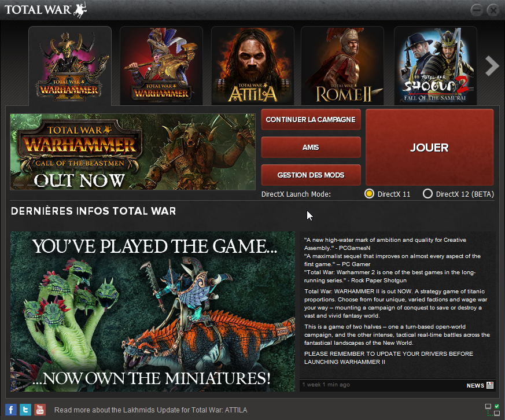Viewport: 505px width, 420px height.
Task: Open the YouTube icon
Action: pyautogui.click(x=40, y=410)
